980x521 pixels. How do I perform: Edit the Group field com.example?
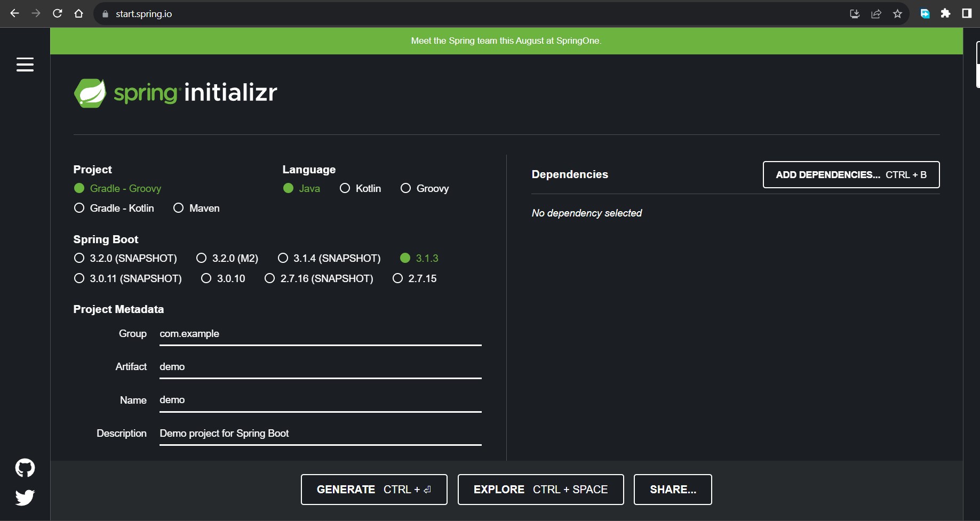[320, 334]
